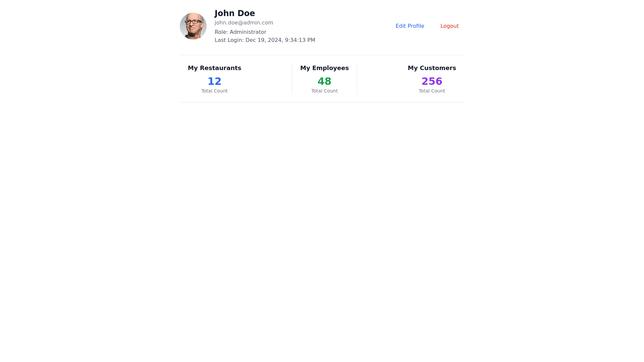Click the red Logout link
Image resolution: width=644 pixels, height=362 pixels.
pyautogui.click(x=449, y=26)
